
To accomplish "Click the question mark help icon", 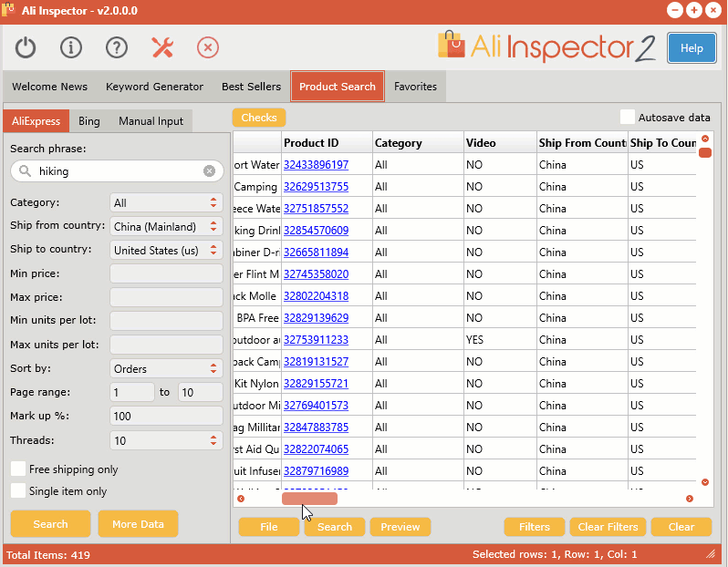I will [117, 47].
